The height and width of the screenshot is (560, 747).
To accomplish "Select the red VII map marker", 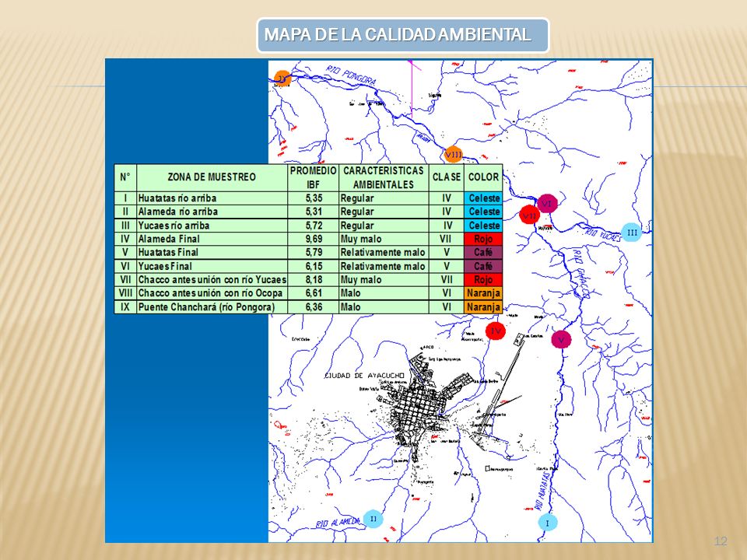I will (x=529, y=215).
